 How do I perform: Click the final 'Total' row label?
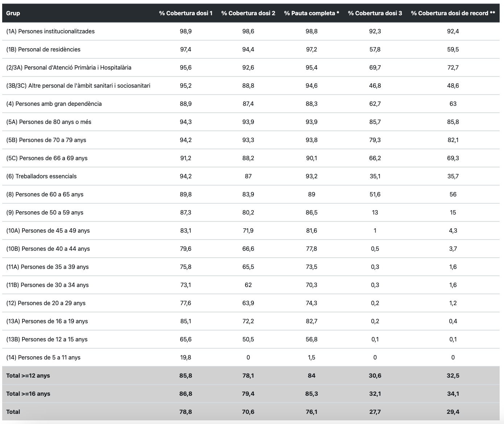coord(13,412)
